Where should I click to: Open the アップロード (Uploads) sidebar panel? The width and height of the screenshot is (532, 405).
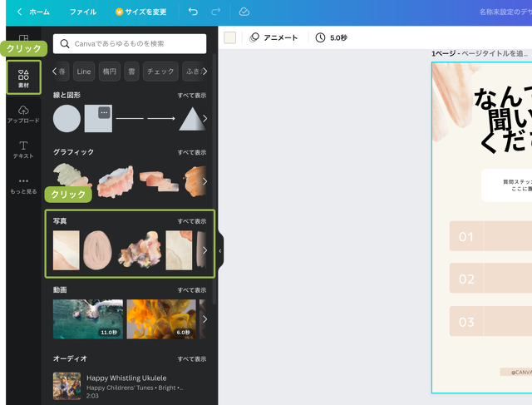(23, 114)
